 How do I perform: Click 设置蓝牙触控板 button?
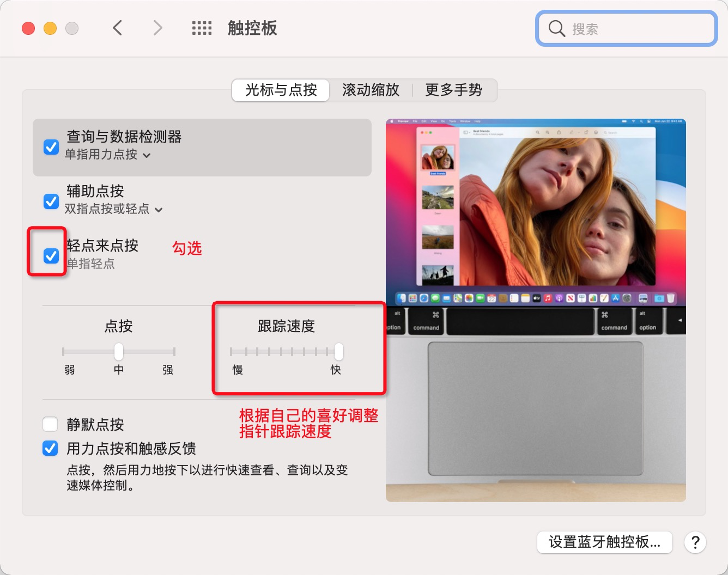click(605, 542)
